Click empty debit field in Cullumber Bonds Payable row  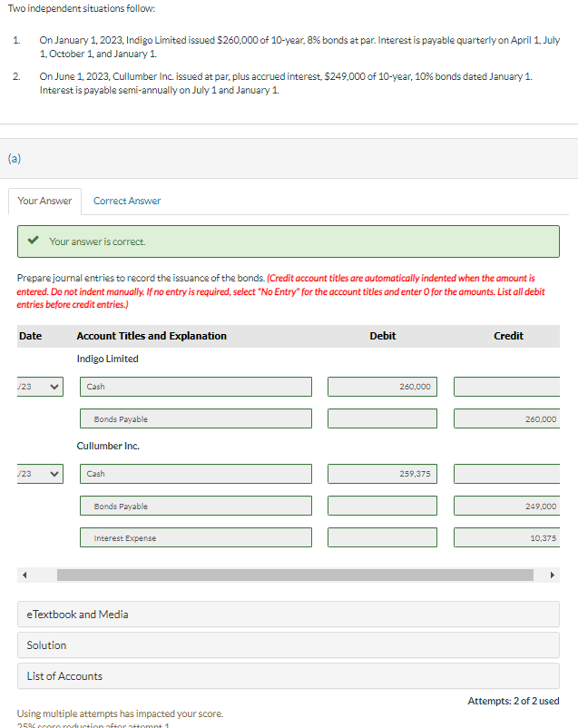(382, 506)
